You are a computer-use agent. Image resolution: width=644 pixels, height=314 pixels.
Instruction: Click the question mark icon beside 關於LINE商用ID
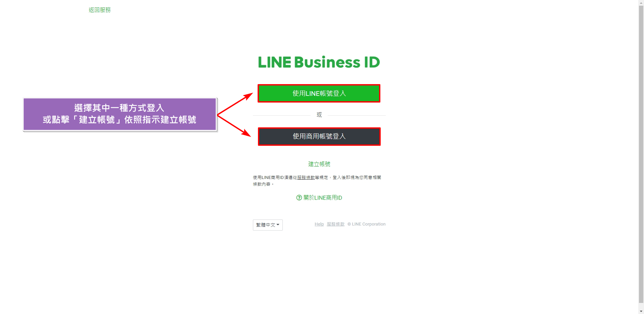tap(299, 198)
